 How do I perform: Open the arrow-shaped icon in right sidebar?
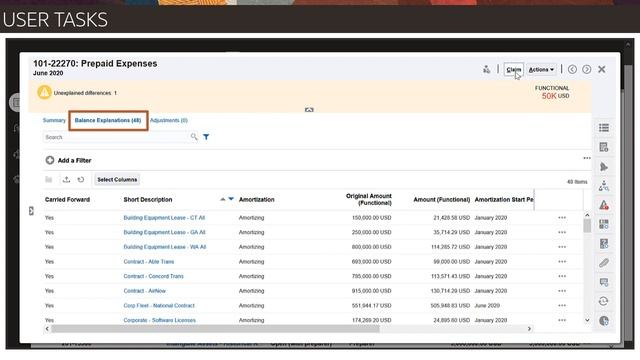tap(604, 167)
